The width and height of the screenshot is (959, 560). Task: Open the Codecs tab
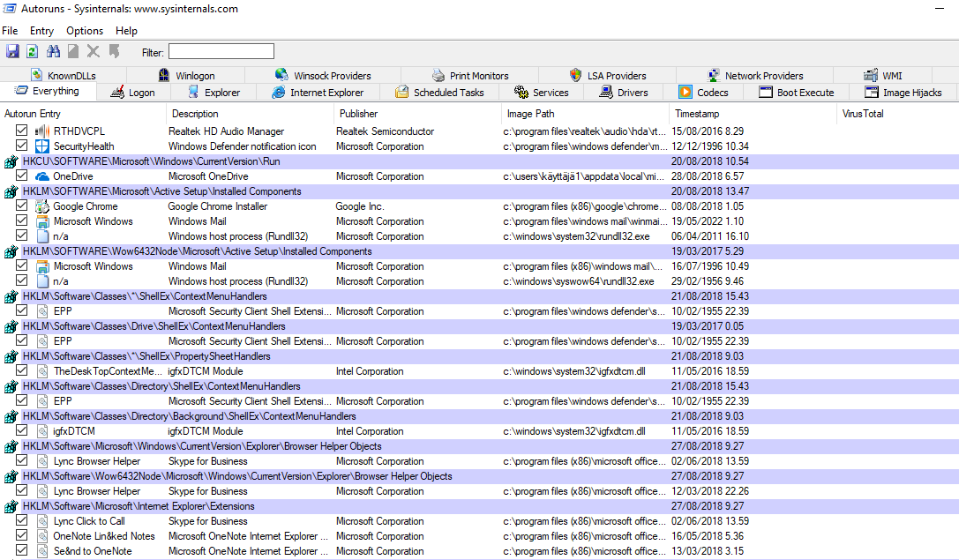click(x=703, y=93)
